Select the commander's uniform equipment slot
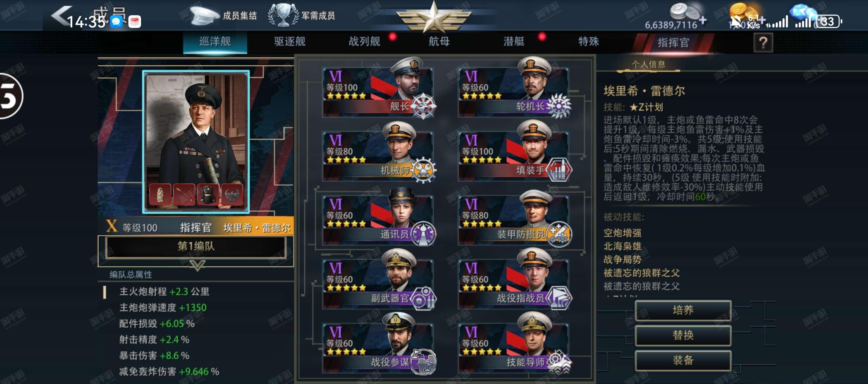Image resolution: width=868 pixels, height=384 pixels. (208, 194)
